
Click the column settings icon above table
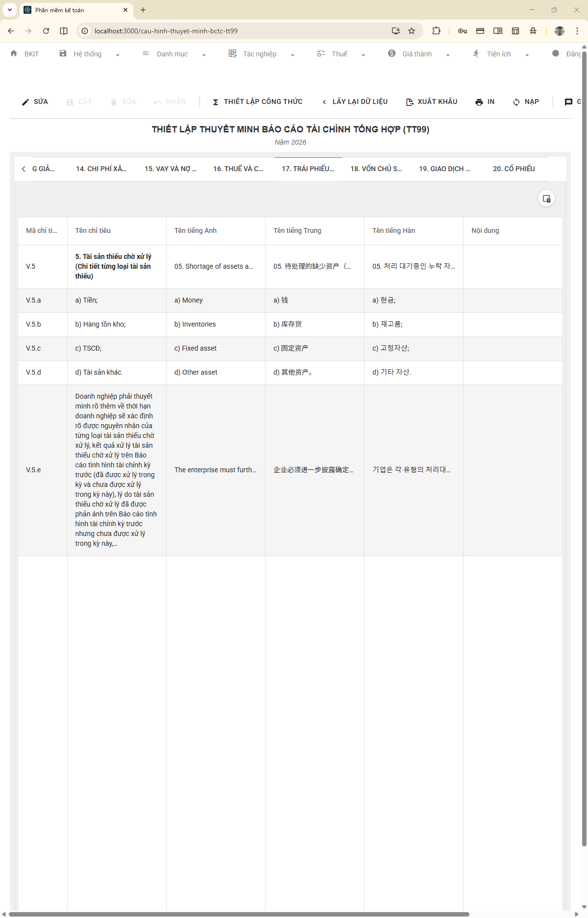[x=546, y=199]
